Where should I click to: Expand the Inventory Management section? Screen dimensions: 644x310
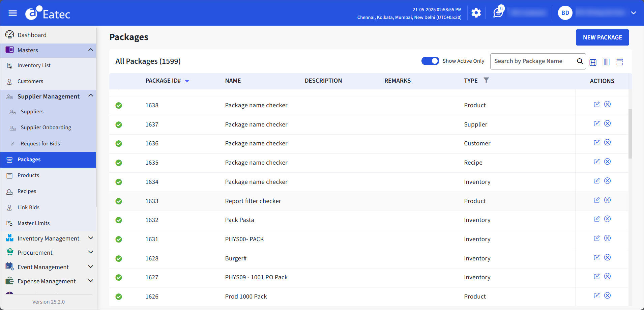90,238
